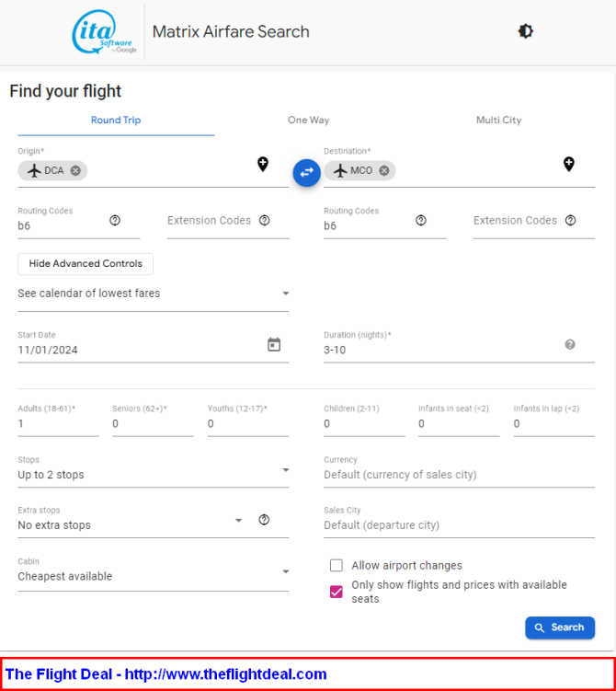The width and height of the screenshot is (616, 691).
Task: Remove DCA origin chip
Action: [75, 170]
